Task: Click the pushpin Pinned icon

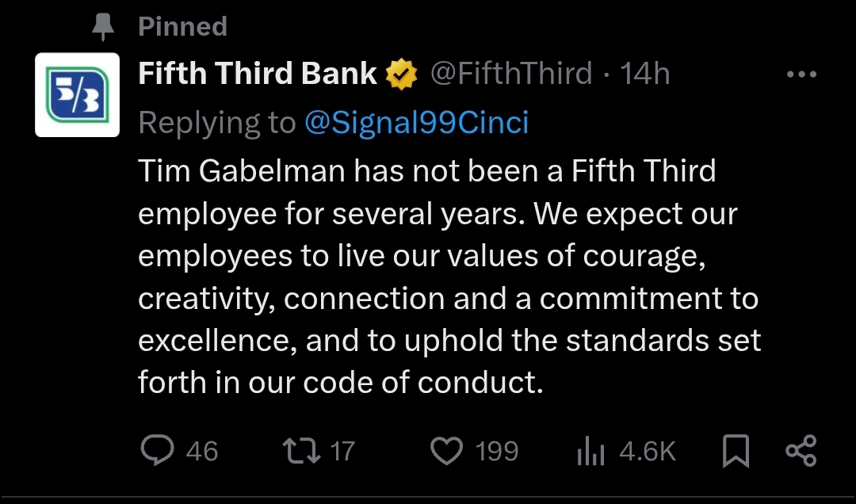Action: click(x=102, y=28)
